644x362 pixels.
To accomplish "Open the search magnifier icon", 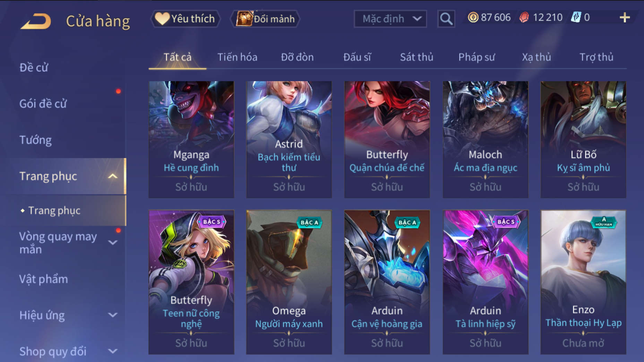I will point(446,19).
